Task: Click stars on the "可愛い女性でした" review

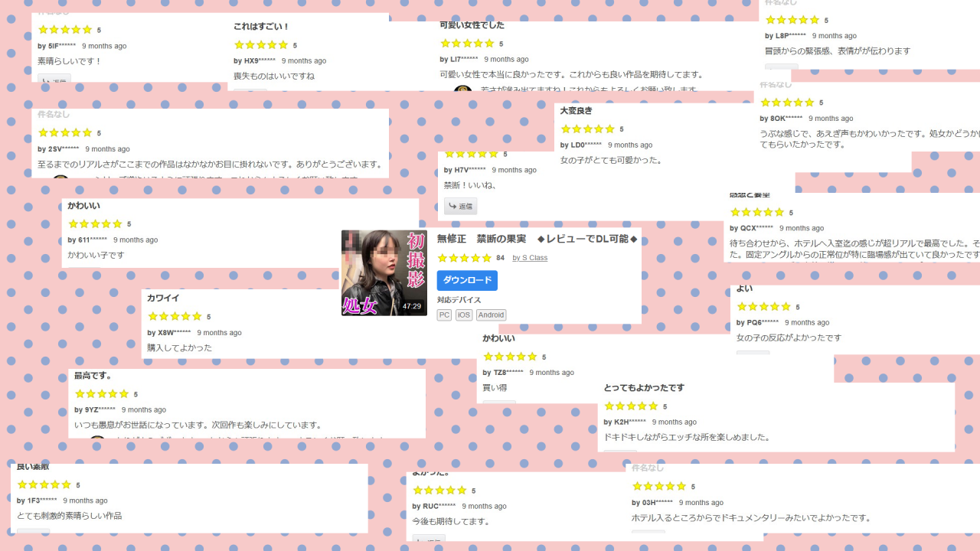Action: point(467,44)
